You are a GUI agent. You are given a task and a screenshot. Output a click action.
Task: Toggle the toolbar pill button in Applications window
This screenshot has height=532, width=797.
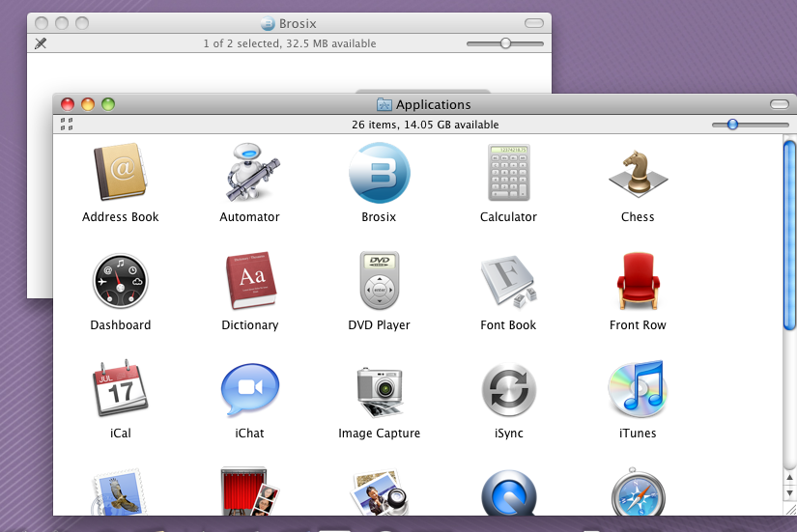[x=780, y=104]
